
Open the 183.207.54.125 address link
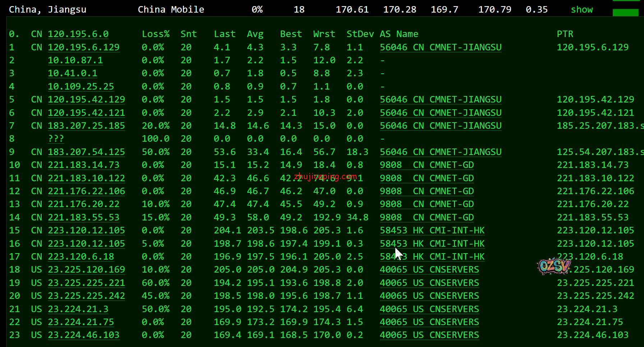[x=86, y=152]
